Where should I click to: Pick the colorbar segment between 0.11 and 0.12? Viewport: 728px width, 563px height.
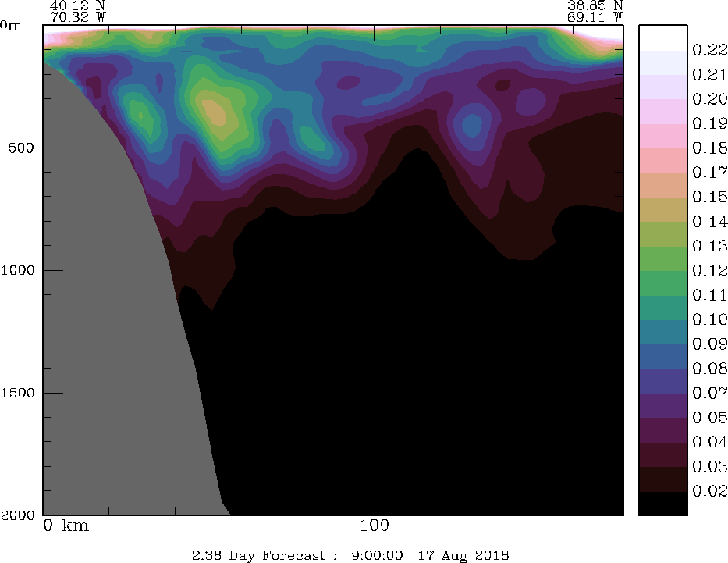tap(663, 283)
